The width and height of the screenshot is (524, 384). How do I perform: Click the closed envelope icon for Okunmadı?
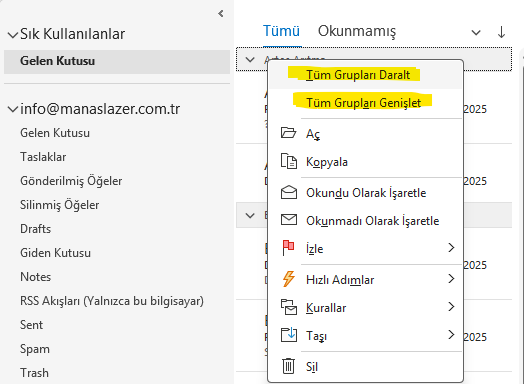click(288, 220)
